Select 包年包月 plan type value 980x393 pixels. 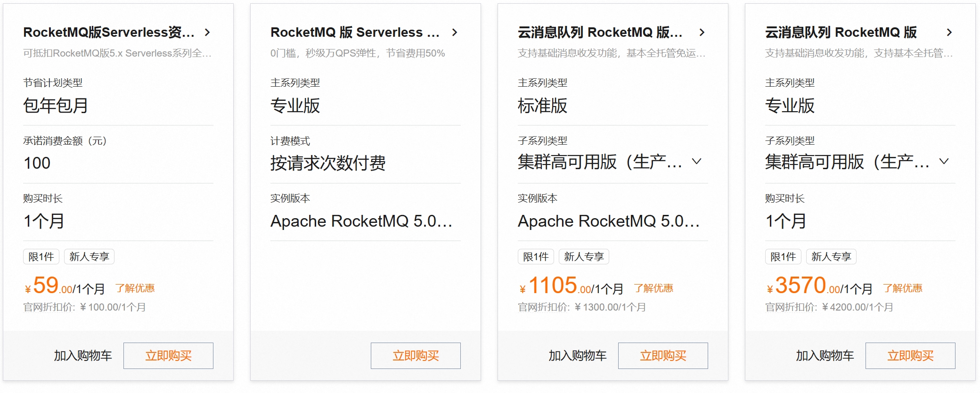(x=56, y=106)
